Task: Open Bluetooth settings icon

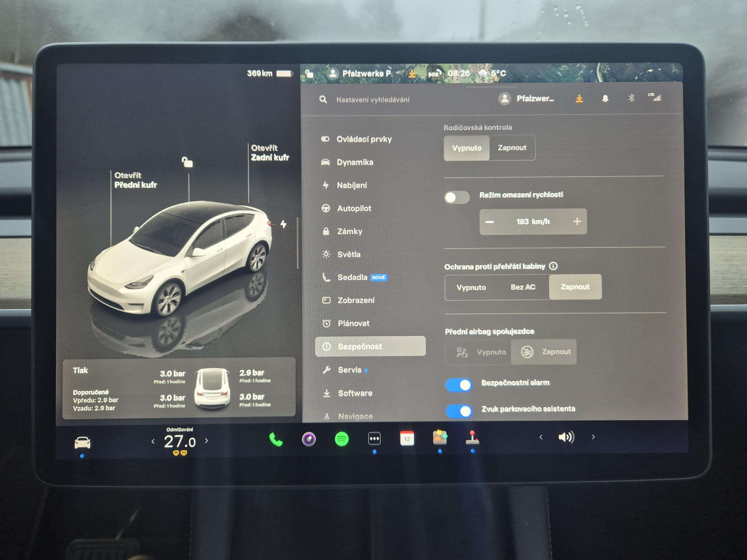Action: [x=631, y=98]
